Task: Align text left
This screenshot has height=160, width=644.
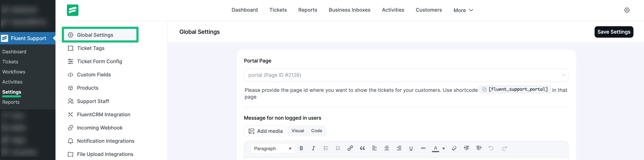Action: click(x=374, y=148)
